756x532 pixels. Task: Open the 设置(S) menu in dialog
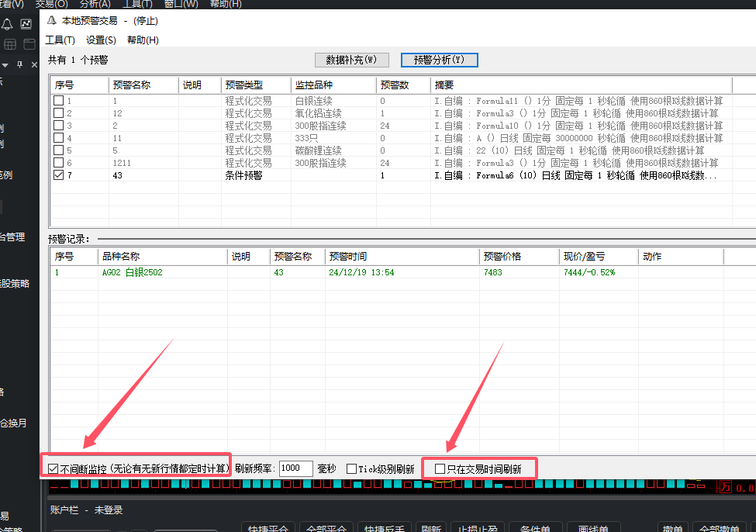(x=101, y=40)
